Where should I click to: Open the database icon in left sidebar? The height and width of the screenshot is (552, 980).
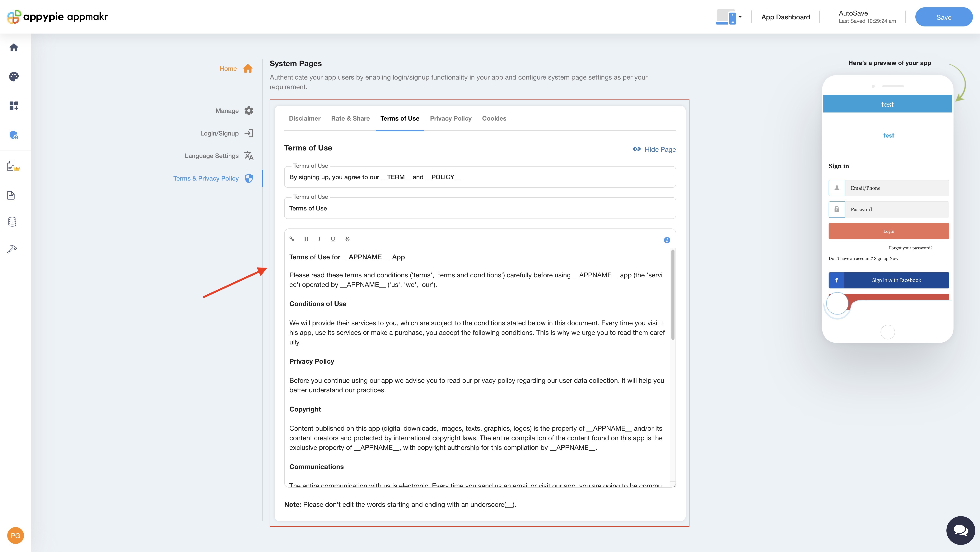[x=12, y=222]
